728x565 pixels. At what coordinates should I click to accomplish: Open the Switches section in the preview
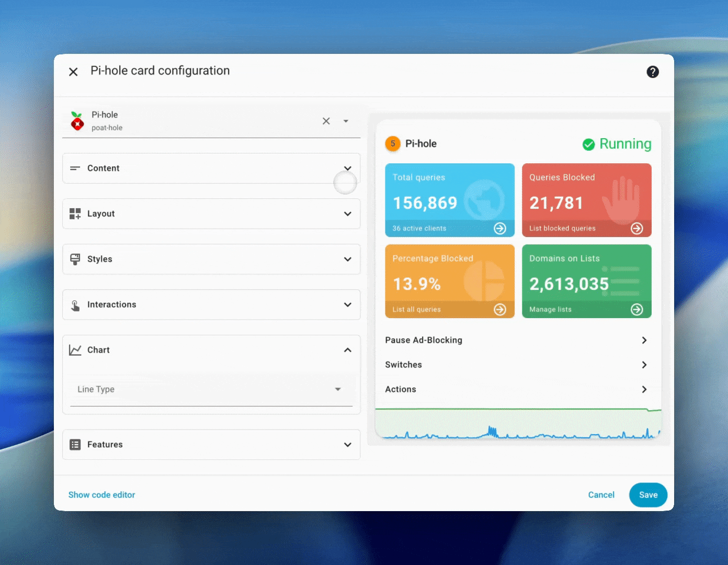[644, 365]
